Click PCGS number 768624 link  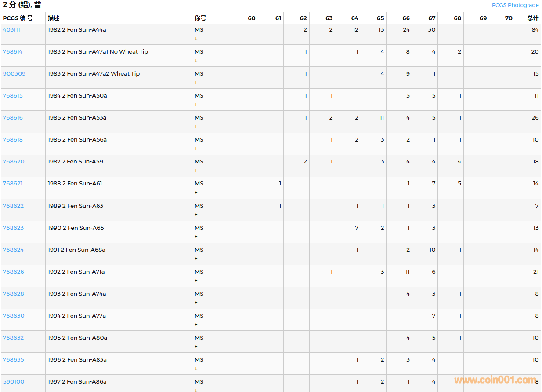click(13, 250)
